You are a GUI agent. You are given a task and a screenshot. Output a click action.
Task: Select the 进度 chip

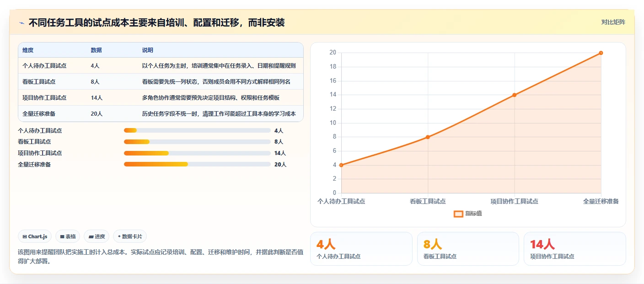[97, 236]
